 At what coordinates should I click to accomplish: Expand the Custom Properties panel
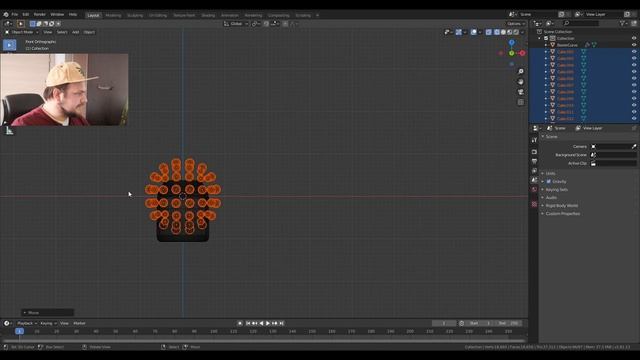pyautogui.click(x=562, y=213)
